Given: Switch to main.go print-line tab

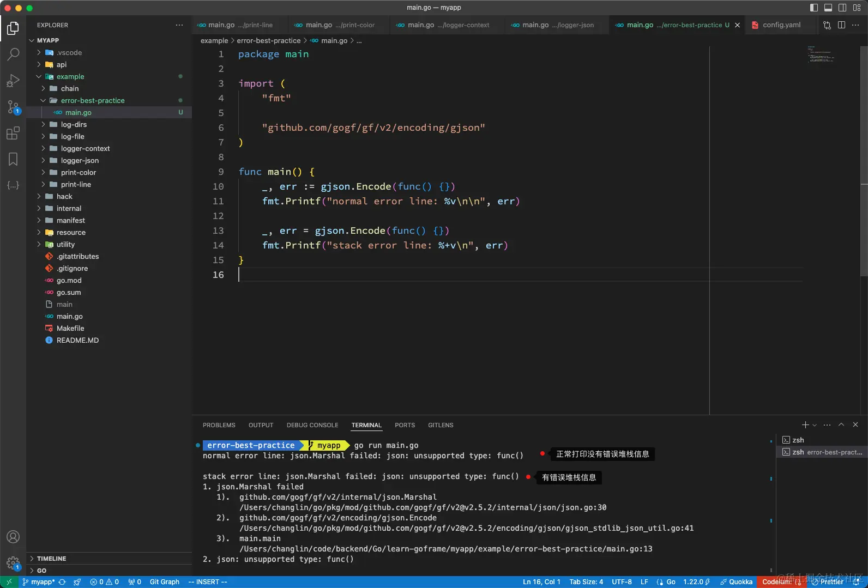Looking at the screenshot, I should click(x=240, y=25).
